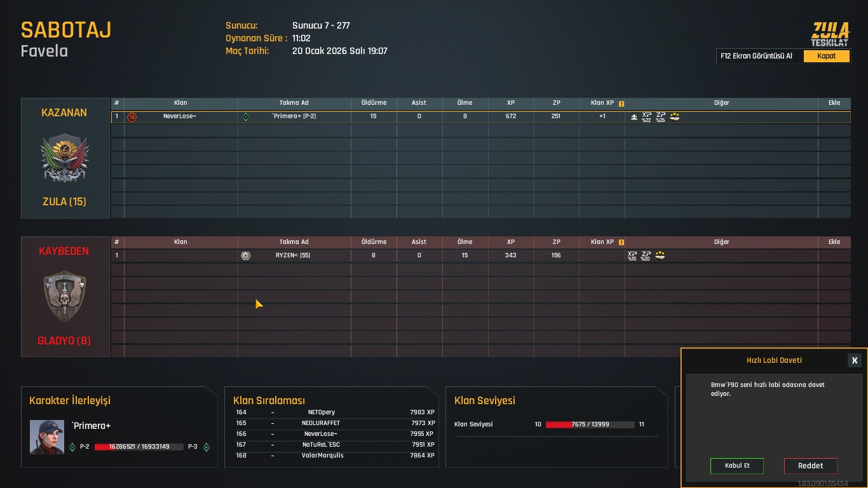Click NeverLose~ in the Klan Sıralaması list
The image size is (868, 488).
(321, 434)
